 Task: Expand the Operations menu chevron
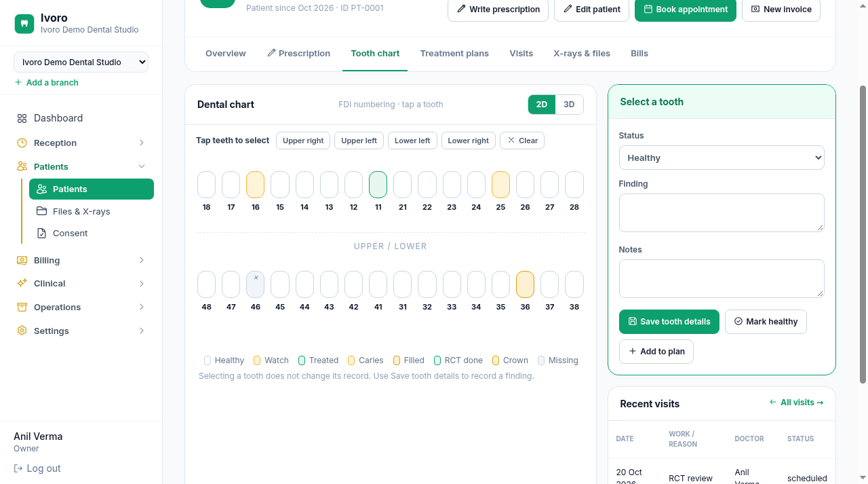(142, 307)
